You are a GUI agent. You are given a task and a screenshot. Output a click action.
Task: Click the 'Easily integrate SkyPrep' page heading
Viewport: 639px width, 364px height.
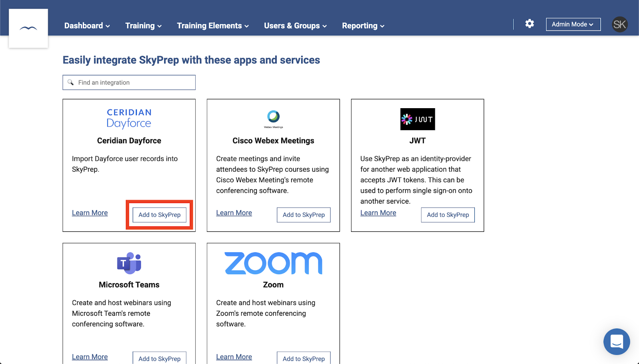click(x=191, y=60)
